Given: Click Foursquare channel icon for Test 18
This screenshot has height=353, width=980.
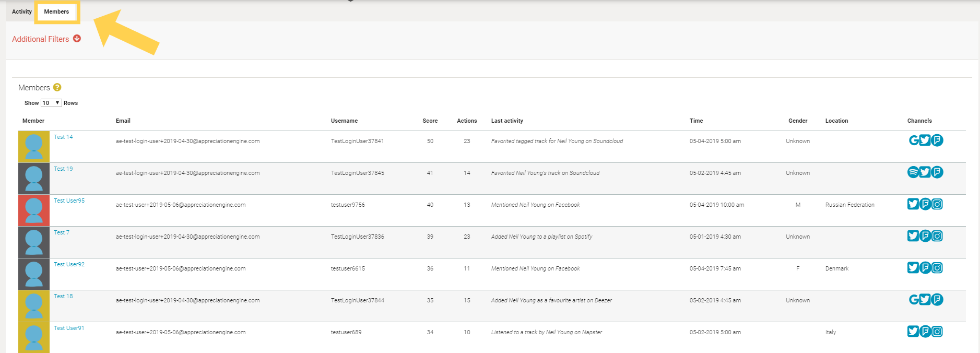Looking at the screenshot, I should pos(937,300).
